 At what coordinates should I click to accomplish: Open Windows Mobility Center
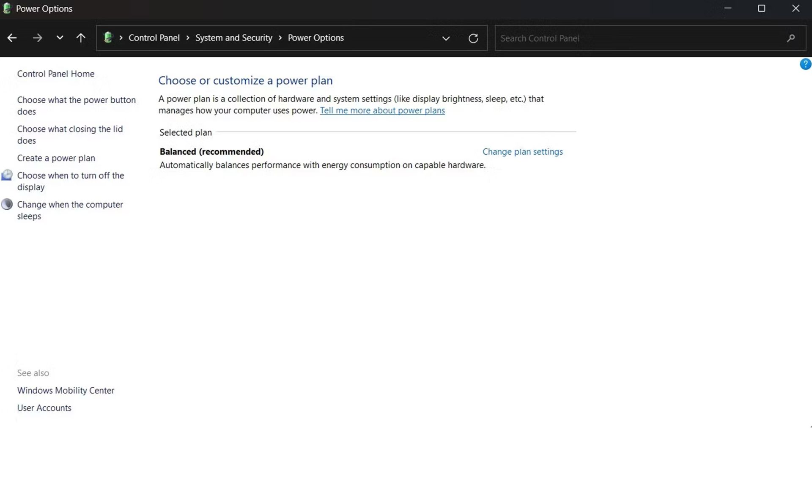click(66, 391)
